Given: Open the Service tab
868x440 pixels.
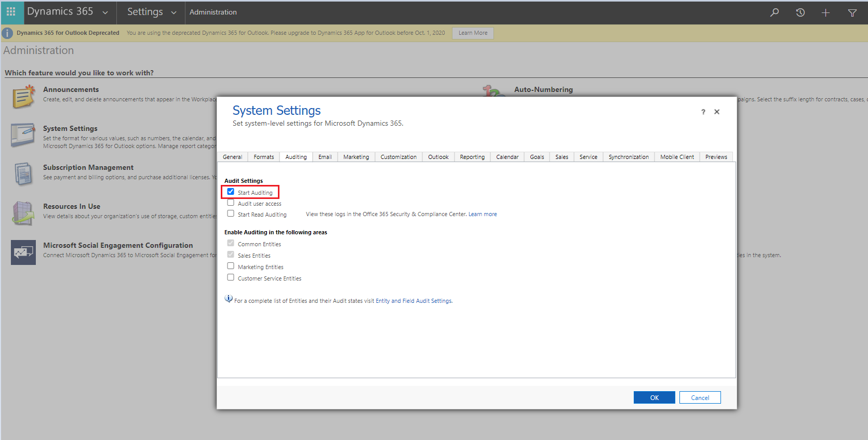Looking at the screenshot, I should [589, 157].
